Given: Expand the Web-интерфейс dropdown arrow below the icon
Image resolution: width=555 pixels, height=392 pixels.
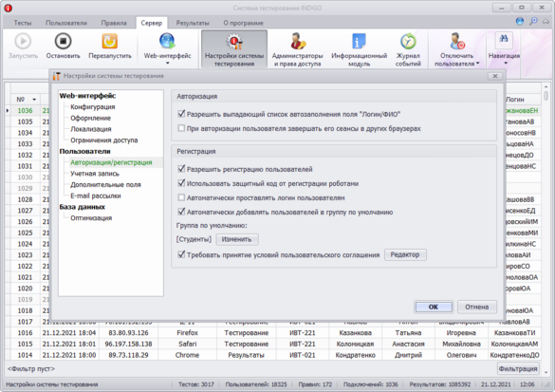Looking at the screenshot, I should pos(167,64).
